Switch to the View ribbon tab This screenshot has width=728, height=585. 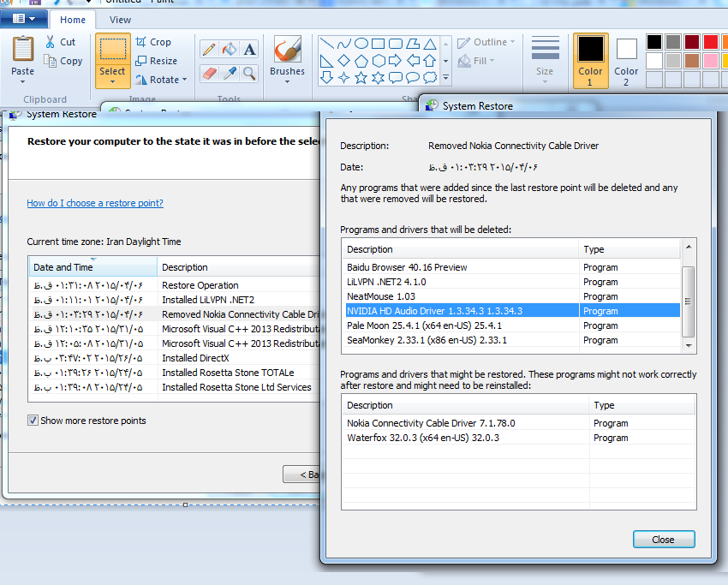120,20
